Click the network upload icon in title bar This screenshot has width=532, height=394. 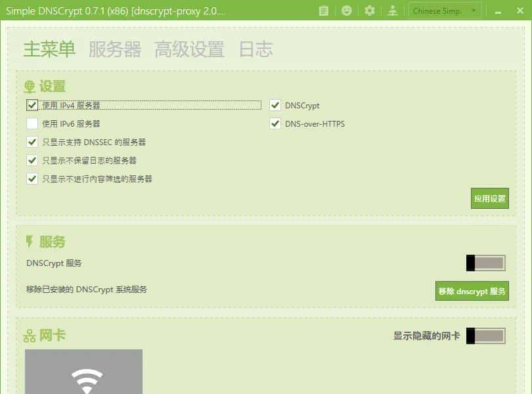pos(393,11)
